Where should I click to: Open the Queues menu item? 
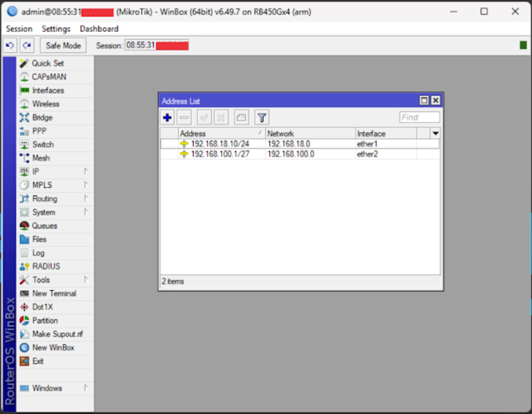[x=55, y=226]
